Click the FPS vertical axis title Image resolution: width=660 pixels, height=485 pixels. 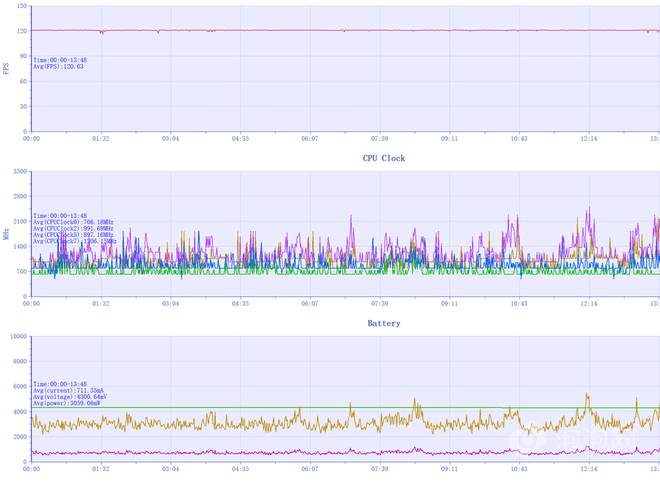coord(6,68)
